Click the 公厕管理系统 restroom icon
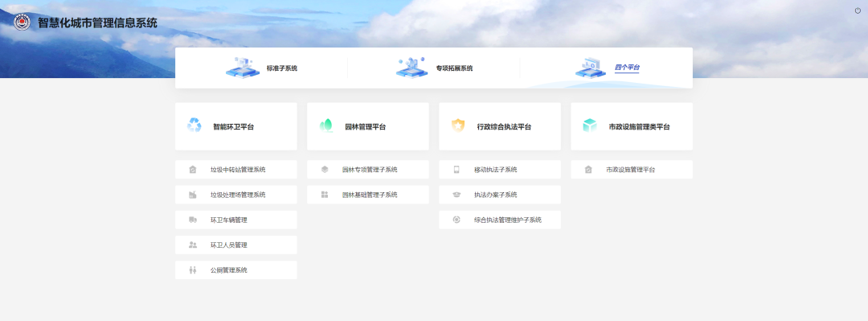868x321 pixels. click(x=193, y=270)
